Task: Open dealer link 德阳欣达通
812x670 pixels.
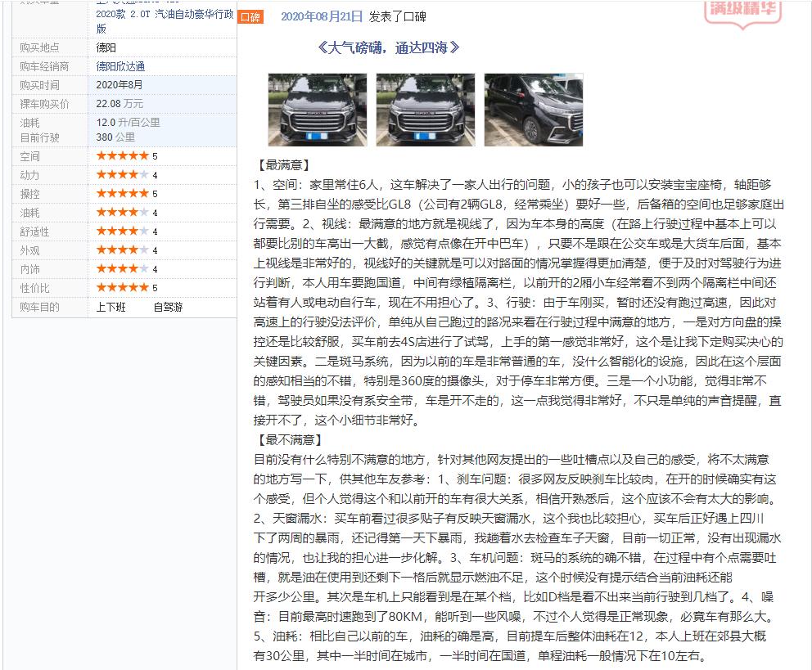Action: 120,66
